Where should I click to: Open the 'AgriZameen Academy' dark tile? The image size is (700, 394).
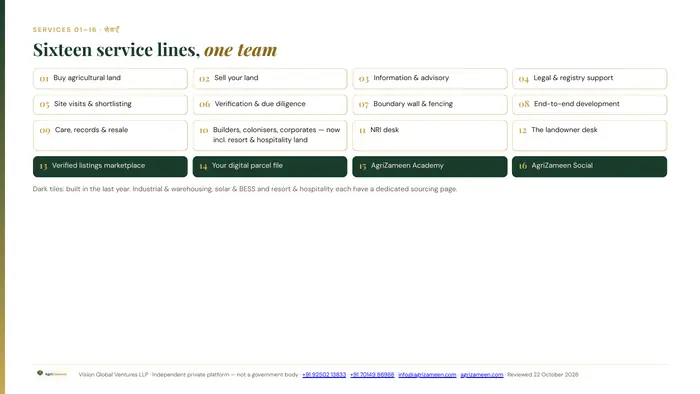point(429,166)
